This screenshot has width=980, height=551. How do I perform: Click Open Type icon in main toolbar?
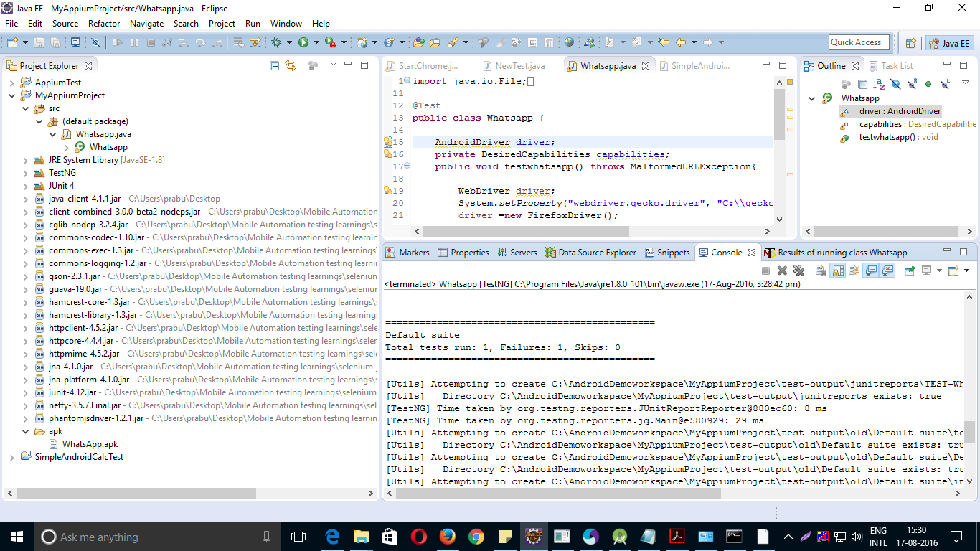tap(418, 43)
